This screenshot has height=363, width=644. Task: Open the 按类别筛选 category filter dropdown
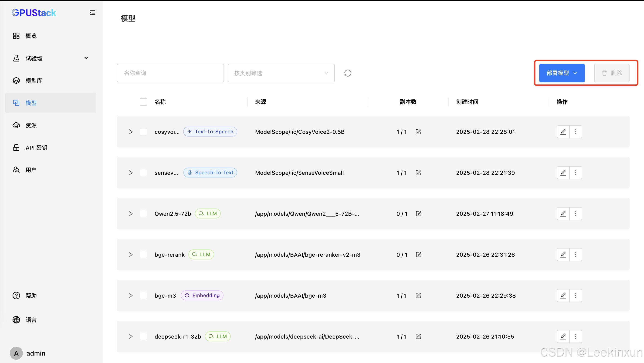point(281,73)
